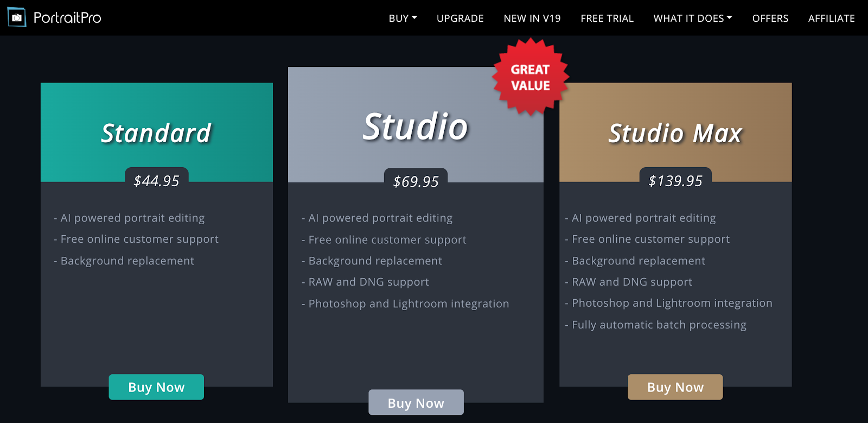868x423 pixels.
Task: Open the AFFILIATE page
Action: [832, 18]
